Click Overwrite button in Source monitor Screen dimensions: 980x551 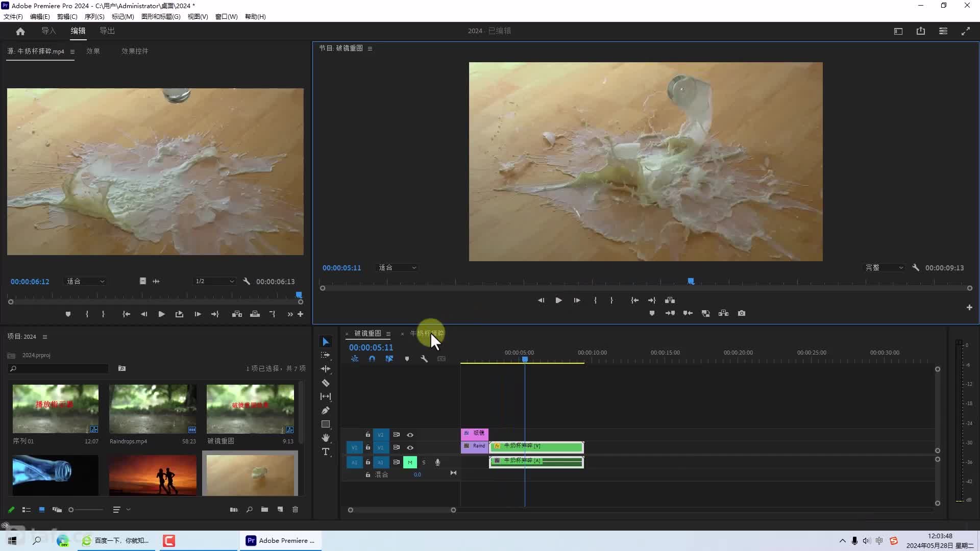click(255, 314)
